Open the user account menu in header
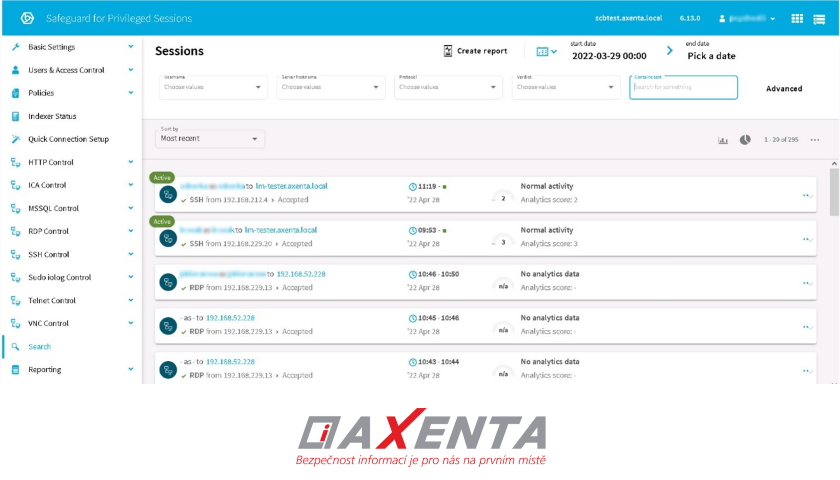 click(747, 19)
